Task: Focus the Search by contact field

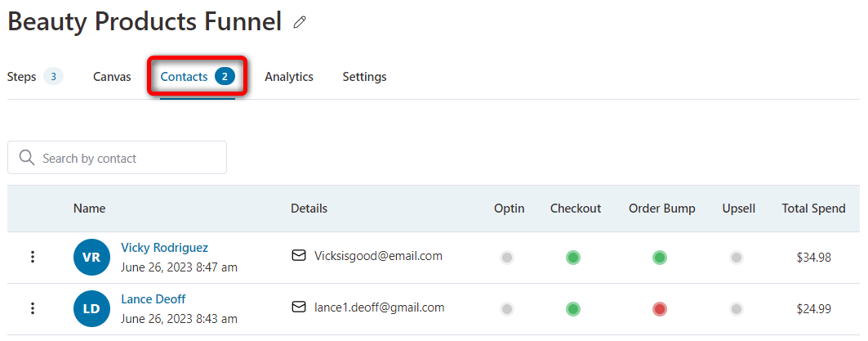Action: click(117, 158)
